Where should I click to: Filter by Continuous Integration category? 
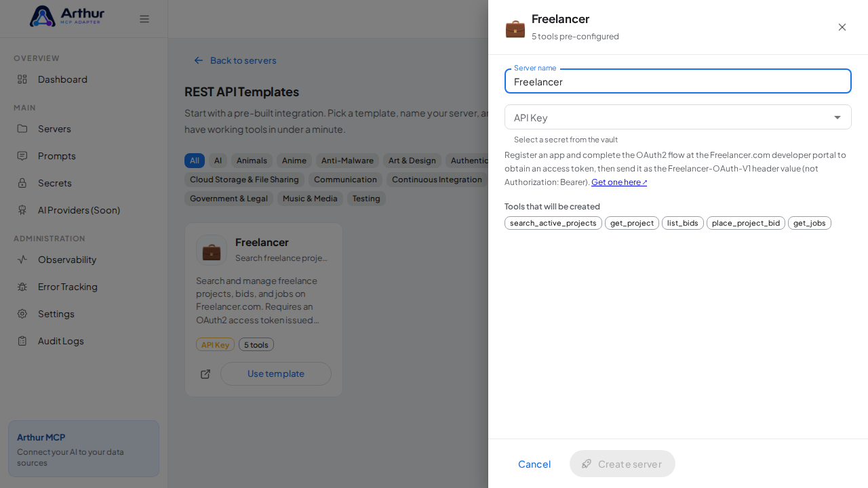click(437, 180)
